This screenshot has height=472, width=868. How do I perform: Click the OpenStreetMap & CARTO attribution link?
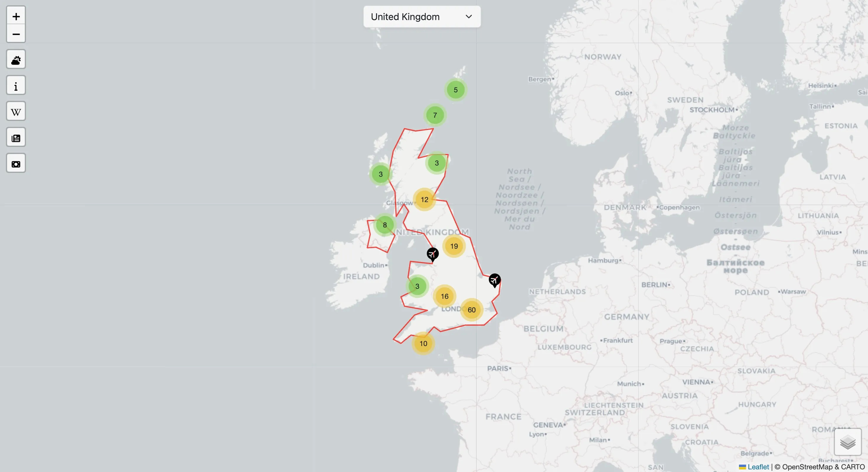coord(819,467)
